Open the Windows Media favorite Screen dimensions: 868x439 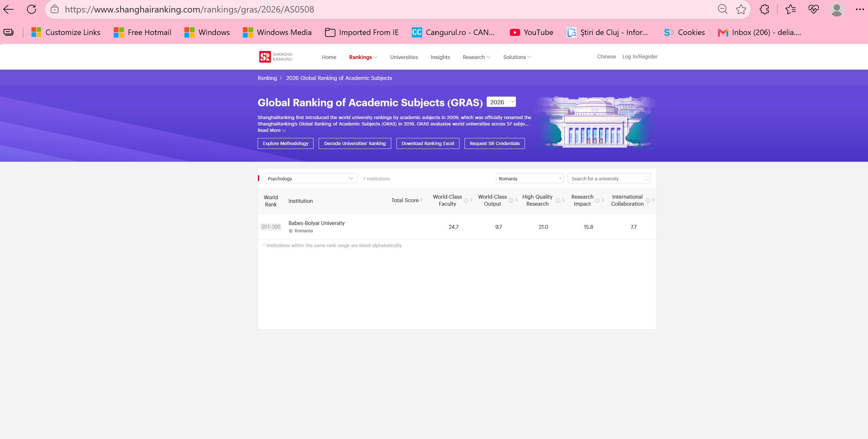tap(277, 32)
